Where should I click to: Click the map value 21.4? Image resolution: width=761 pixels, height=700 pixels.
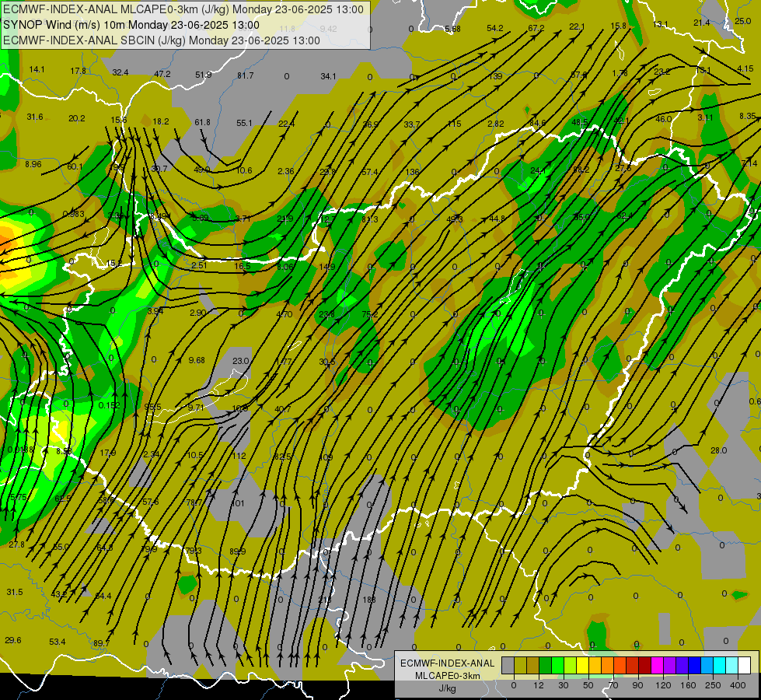[x=702, y=23]
